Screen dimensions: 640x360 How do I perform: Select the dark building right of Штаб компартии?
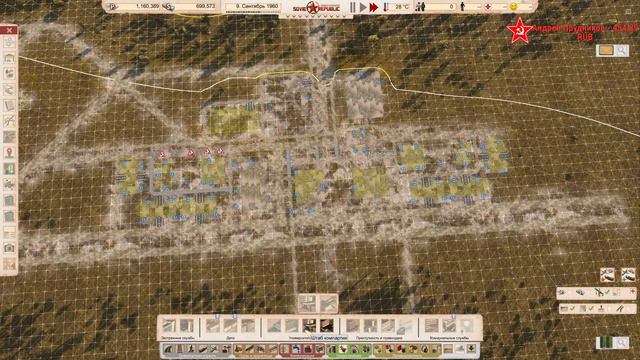[x=327, y=326]
